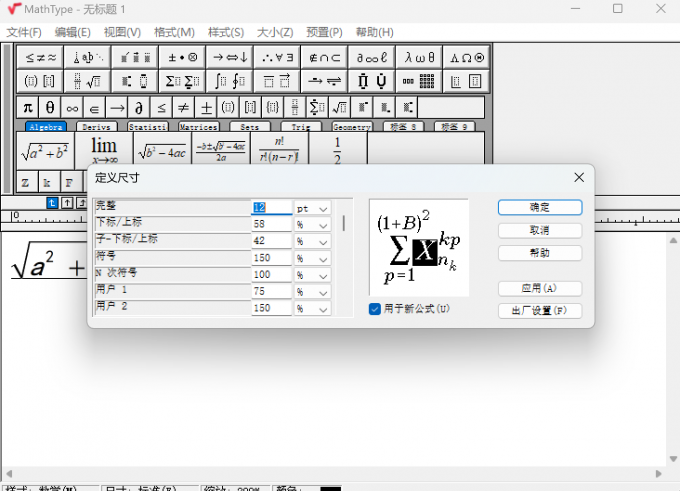
Task: Open the operator symbols palette (±•⊗)
Action: (x=182, y=57)
